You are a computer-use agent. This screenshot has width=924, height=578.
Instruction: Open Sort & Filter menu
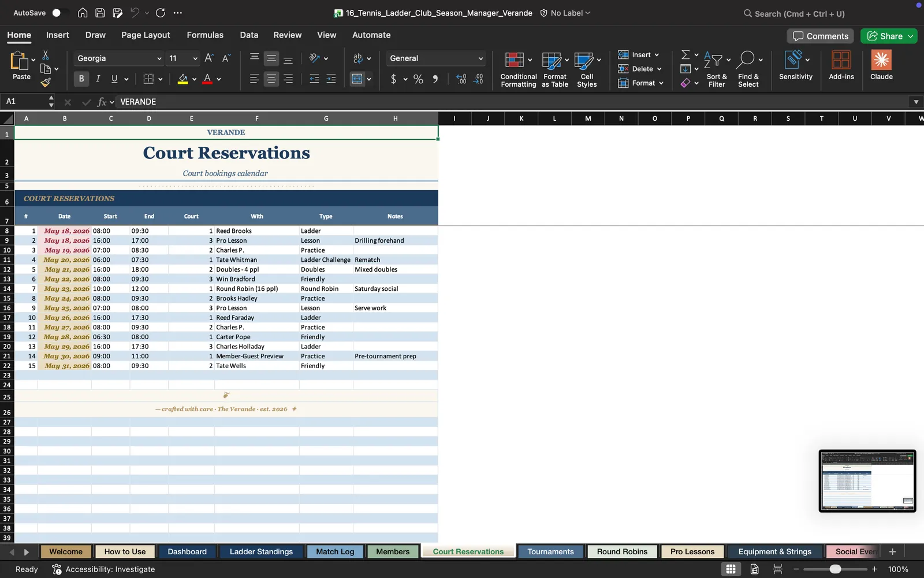pyautogui.click(x=717, y=69)
